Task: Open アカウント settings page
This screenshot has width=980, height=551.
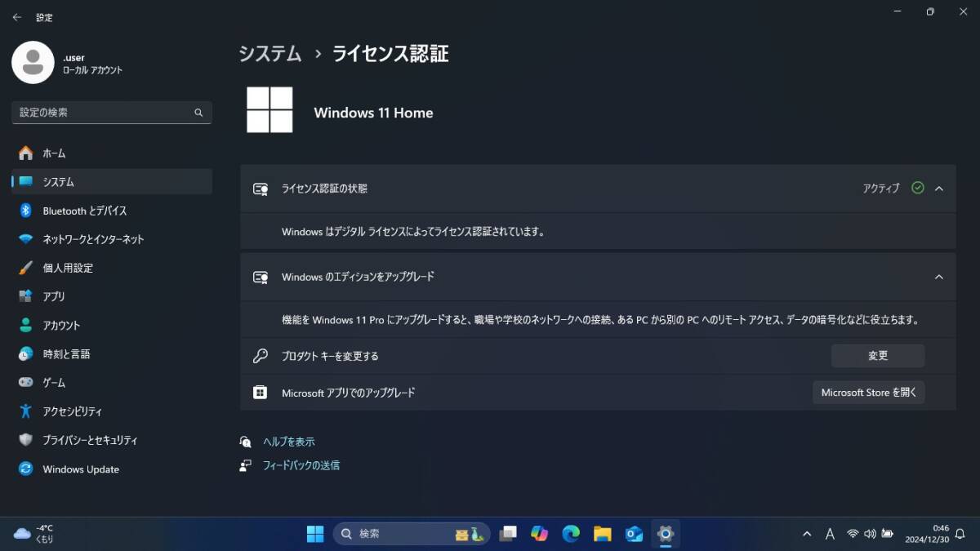Action: 112,325
